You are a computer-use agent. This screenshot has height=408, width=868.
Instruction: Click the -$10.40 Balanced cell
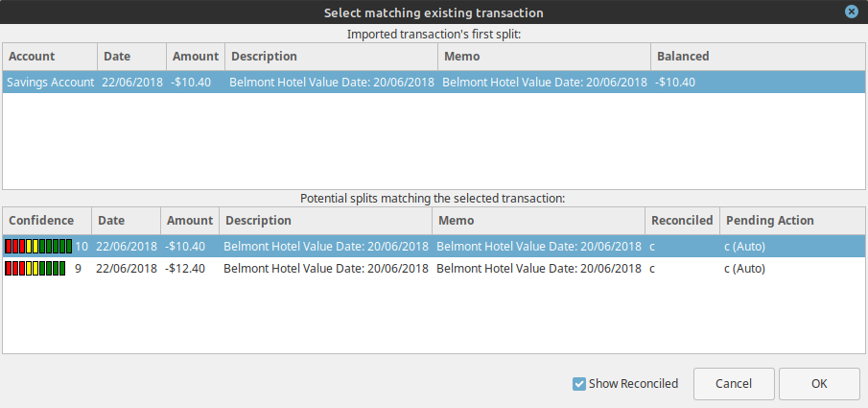pyautogui.click(x=676, y=83)
